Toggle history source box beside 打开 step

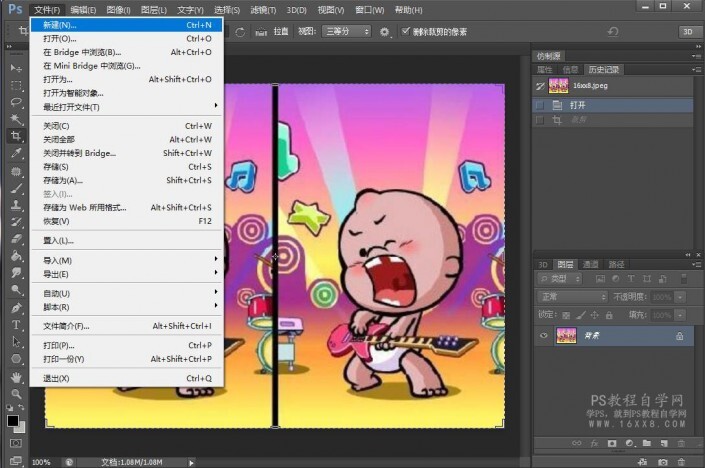click(x=541, y=104)
